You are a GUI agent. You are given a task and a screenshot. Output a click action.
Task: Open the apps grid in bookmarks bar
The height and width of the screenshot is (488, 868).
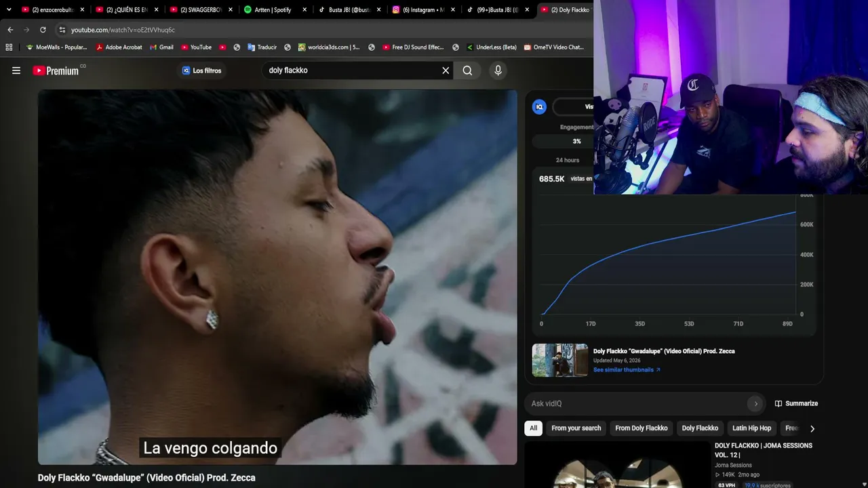pyautogui.click(x=9, y=47)
